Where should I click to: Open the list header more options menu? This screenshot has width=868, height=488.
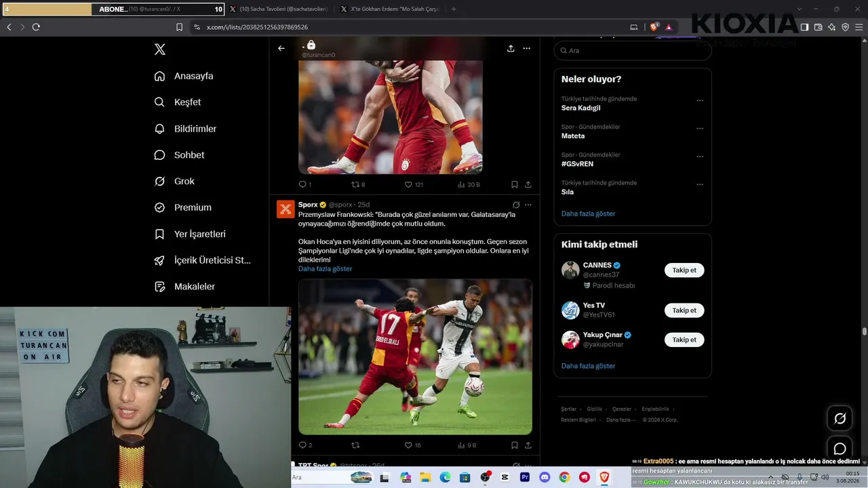pos(527,48)
